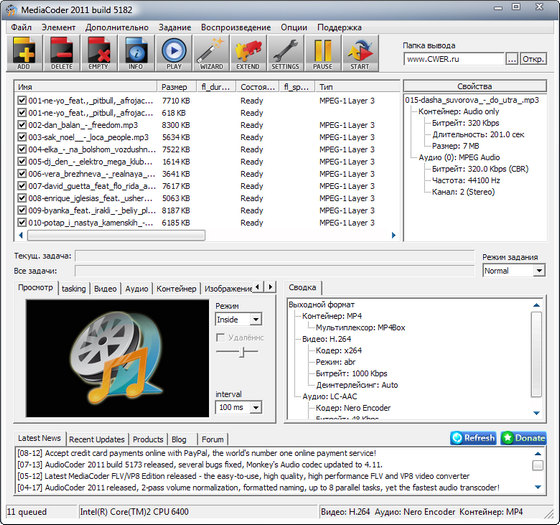Open the 'Products' tab

coord(148,439)
